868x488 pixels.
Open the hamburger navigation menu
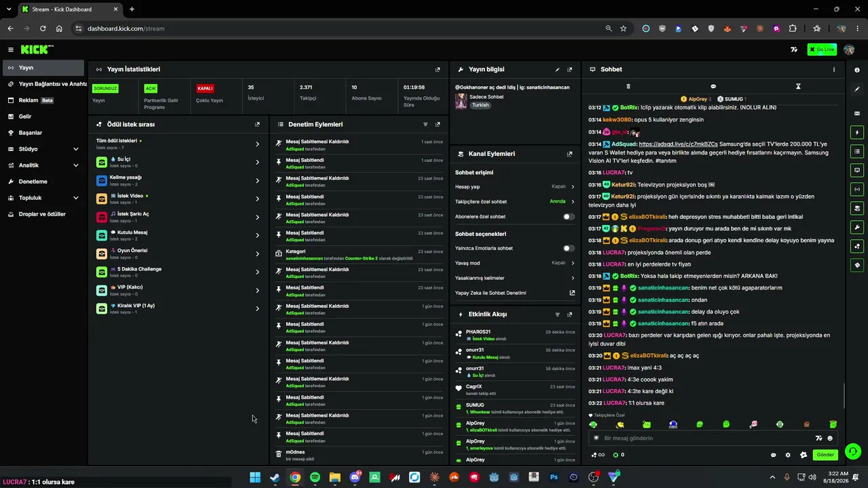[11, 49]
